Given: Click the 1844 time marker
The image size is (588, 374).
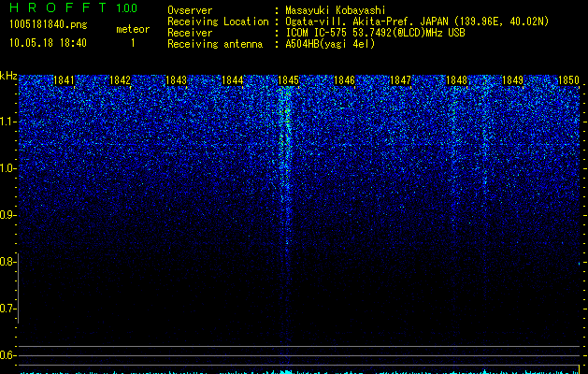Looking at the screenshot, I should coord(233,80).
